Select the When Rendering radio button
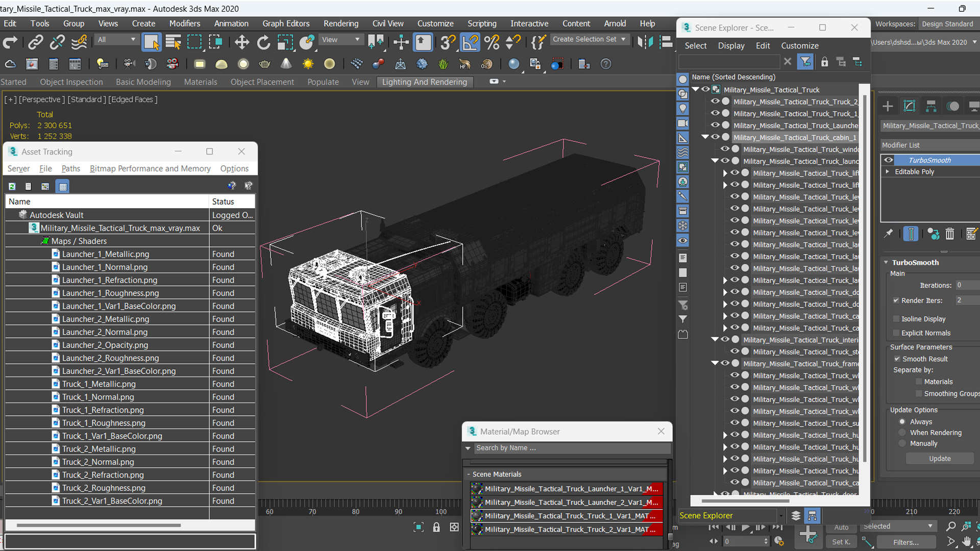This screenshot has width=980, height=551. coord(902,432)
